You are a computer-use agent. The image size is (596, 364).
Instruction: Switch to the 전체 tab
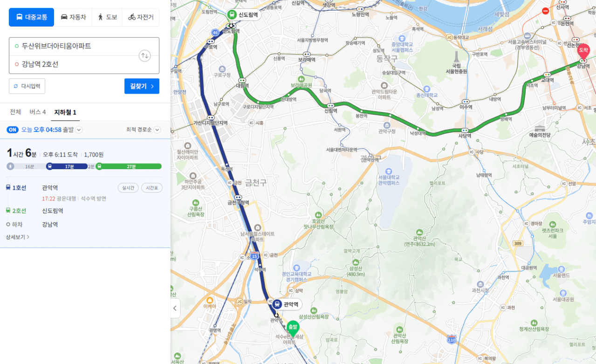[15, 112]
